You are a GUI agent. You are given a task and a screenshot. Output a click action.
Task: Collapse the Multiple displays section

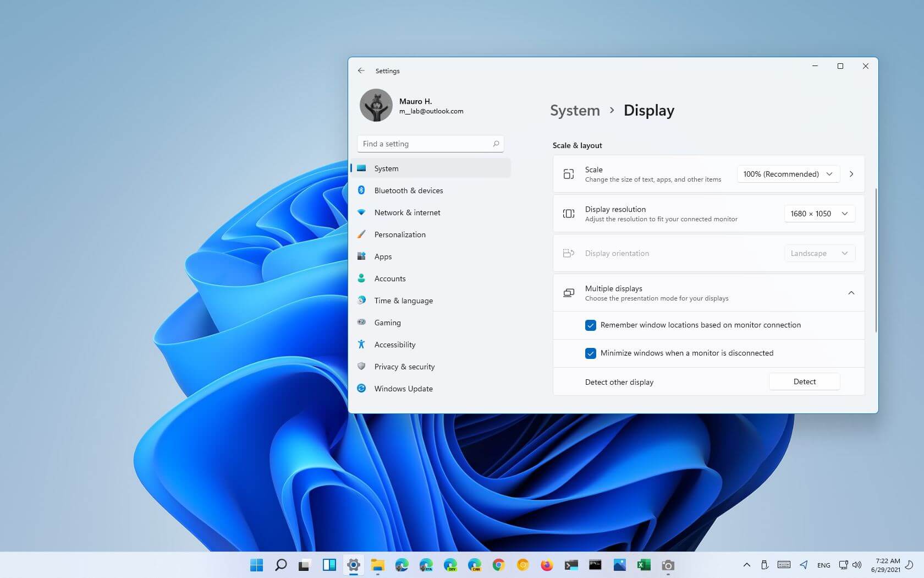pyautogui.click(x=851, y=293)
